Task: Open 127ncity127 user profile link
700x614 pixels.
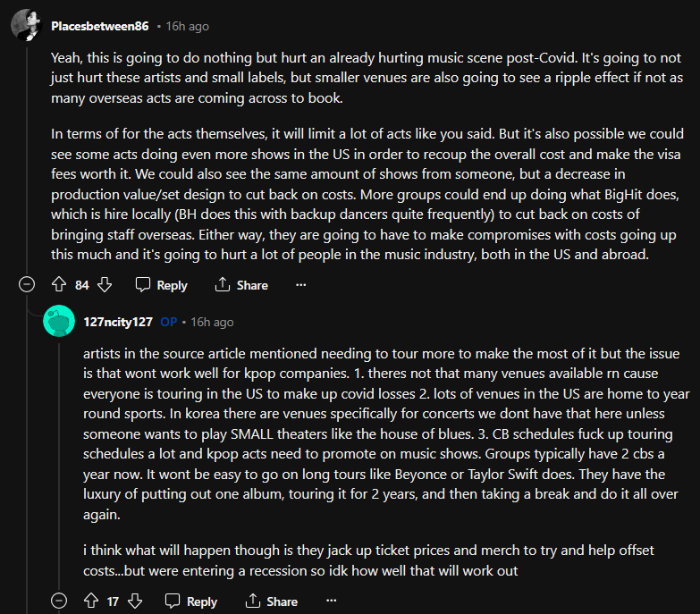Action: [x=118, y=321]
